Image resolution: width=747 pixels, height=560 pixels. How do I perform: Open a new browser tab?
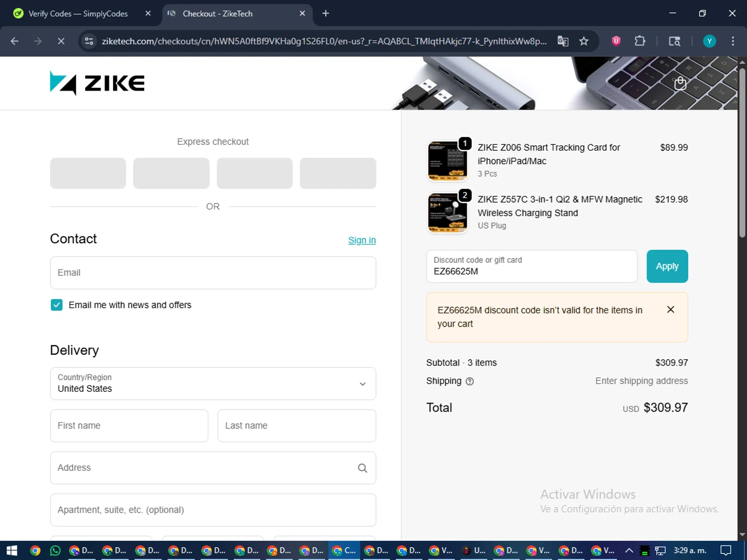pyautogui.click(x=326, y=13)
